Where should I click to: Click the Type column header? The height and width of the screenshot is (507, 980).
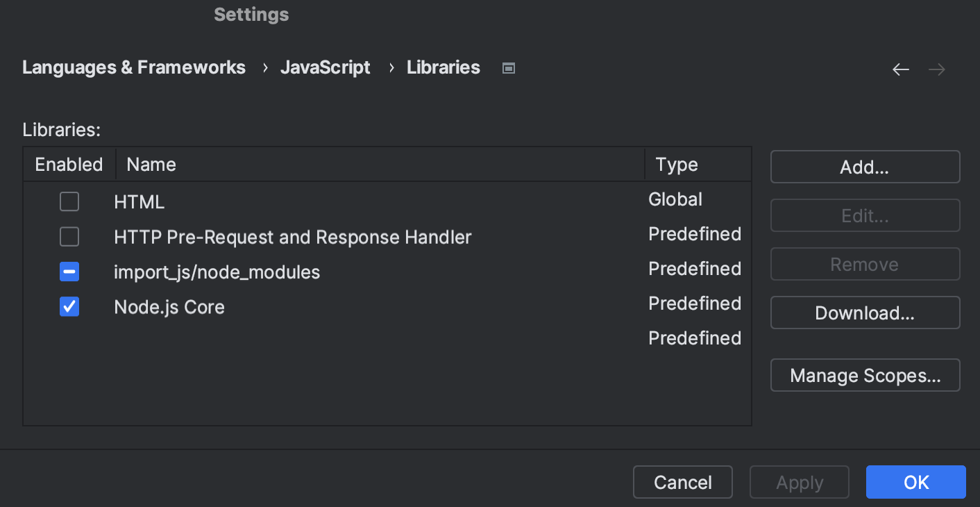click(x=676, y=164)
